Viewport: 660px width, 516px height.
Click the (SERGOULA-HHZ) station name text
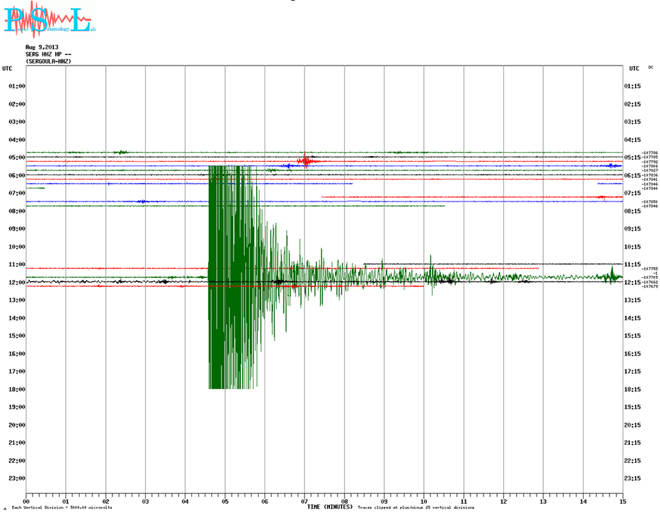coord(48,61)
